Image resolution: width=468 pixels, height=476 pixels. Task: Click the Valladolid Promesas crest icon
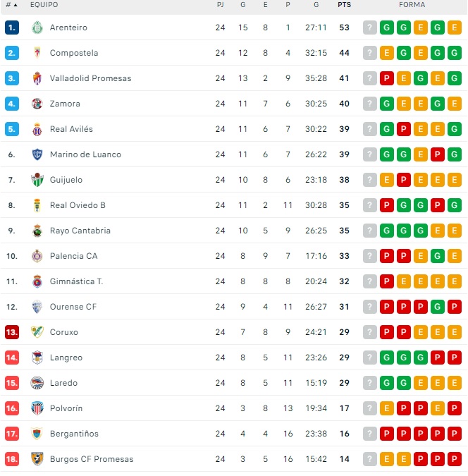click(x=37, y=78)
